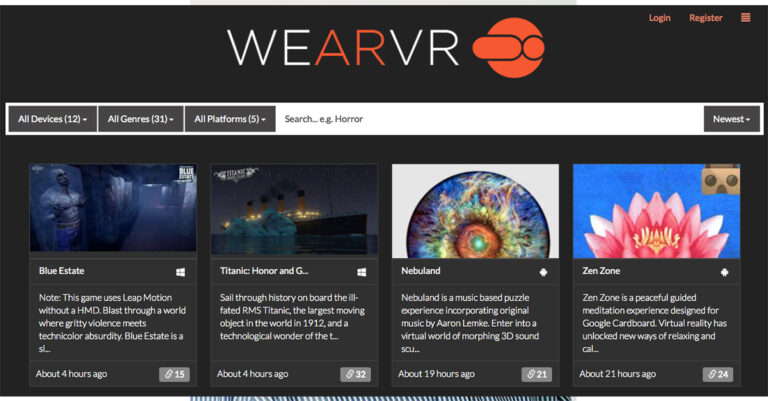Click 'About 19 hours ago' timestamp
This screenshot has width=768, height=401.
point(436,374)
